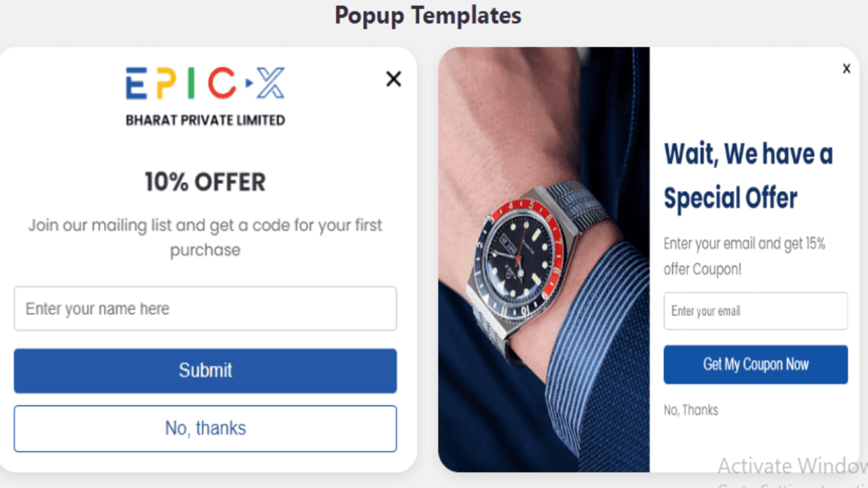This screenshot has width=868, height=488.
Task: Click the EPIC X company logo
Action: (x=205, y=95)
